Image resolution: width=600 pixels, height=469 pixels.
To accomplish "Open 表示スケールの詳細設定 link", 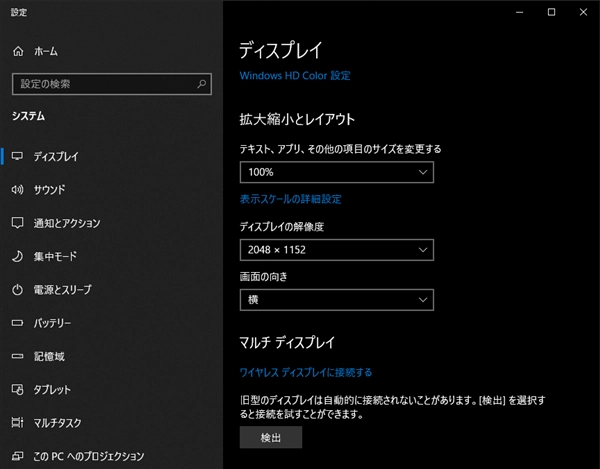I will tap(290, 199).
